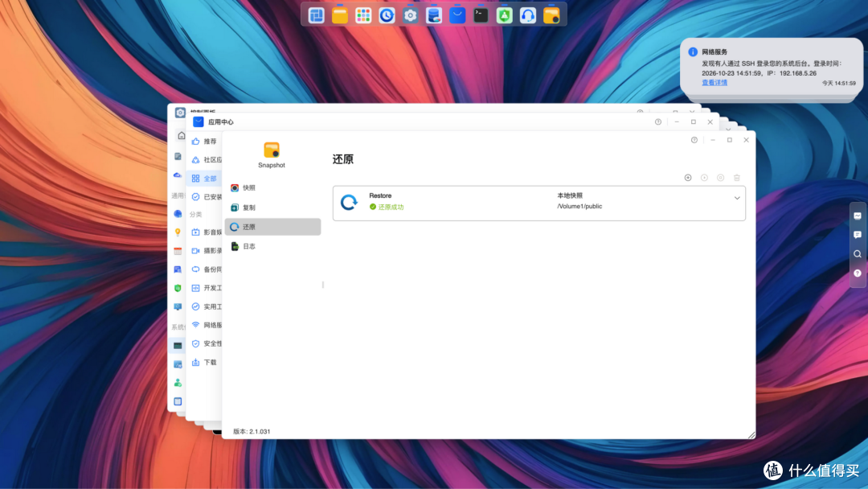Viewport: 868px width, 489px height.
Task: Click the start task play icon
Action: pos(704,178)
